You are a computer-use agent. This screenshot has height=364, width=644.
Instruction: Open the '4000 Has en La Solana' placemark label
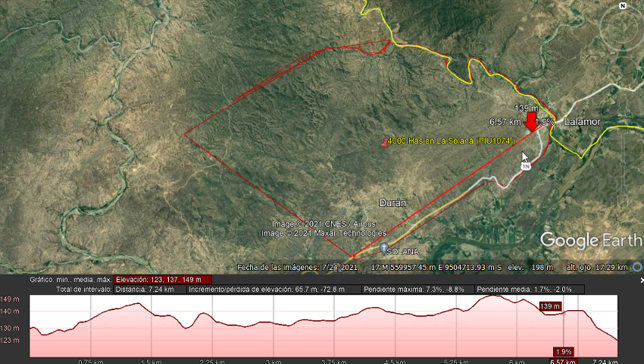coord(452,141)
